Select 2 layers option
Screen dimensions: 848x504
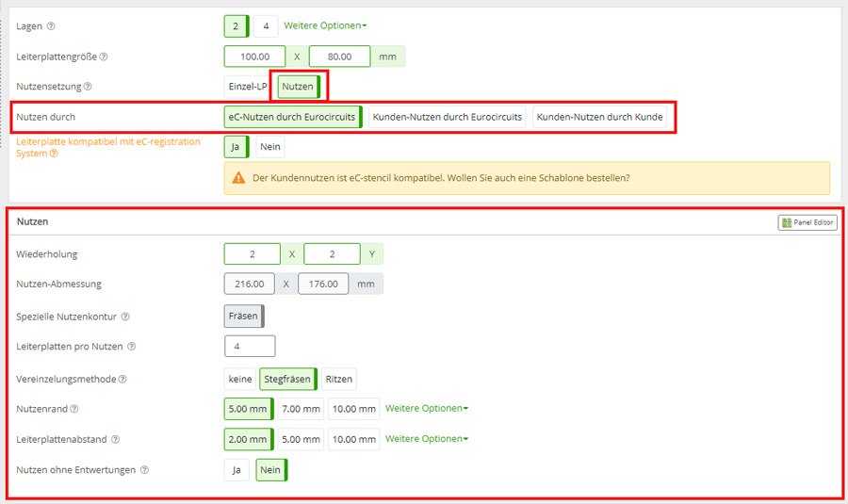click(236, 26)
